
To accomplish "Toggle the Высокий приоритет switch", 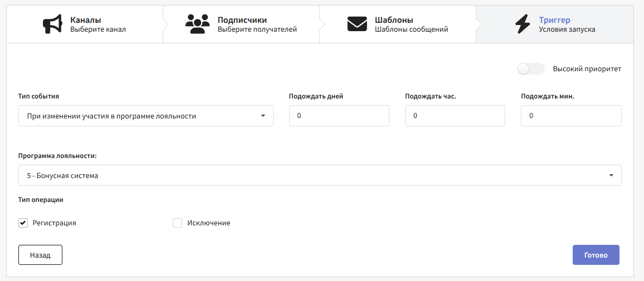I will pos(530,69).
